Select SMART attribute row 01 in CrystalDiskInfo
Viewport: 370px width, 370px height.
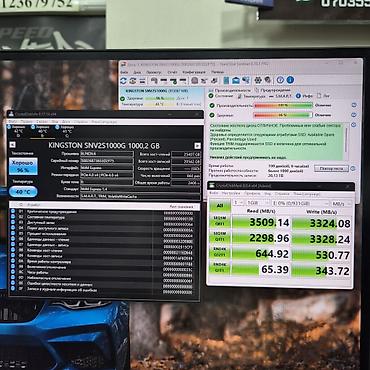(104, 212)
